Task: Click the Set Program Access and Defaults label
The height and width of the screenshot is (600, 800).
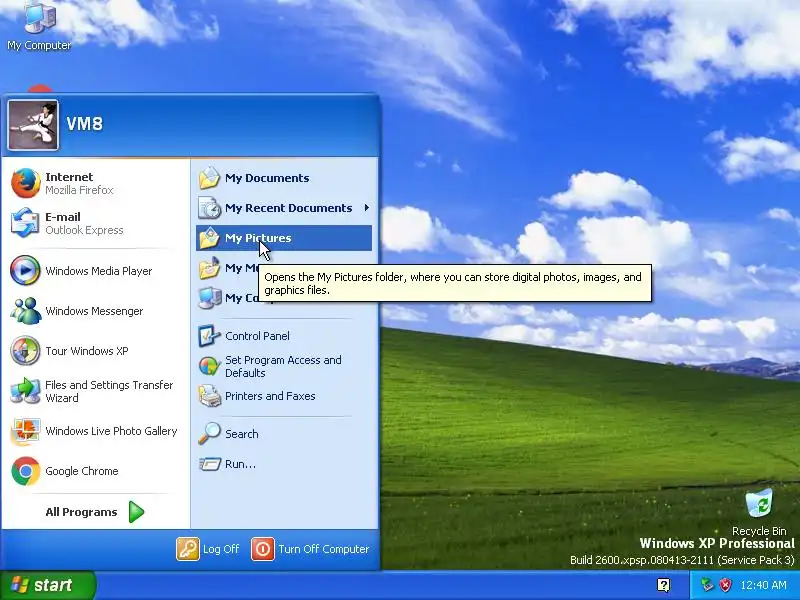Action: 283,366
